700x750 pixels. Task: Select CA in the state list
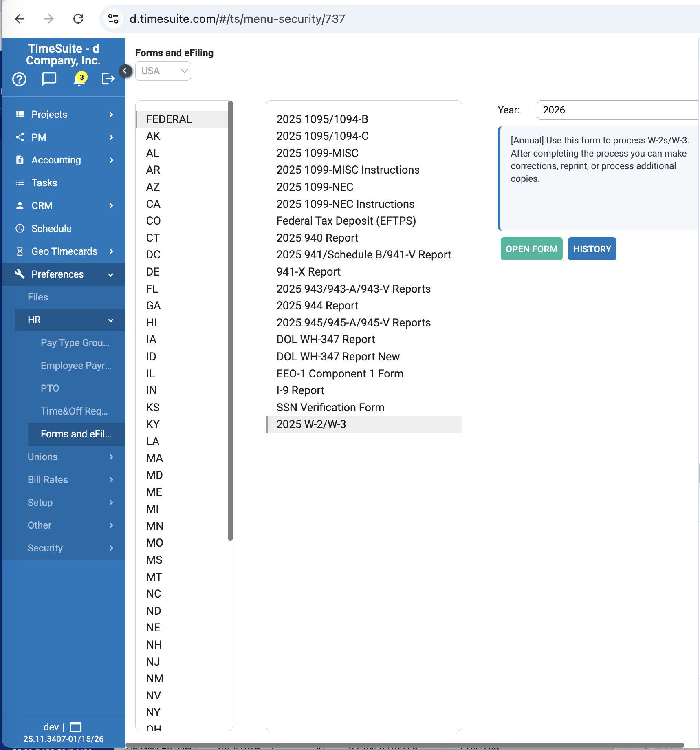(153, 204)
